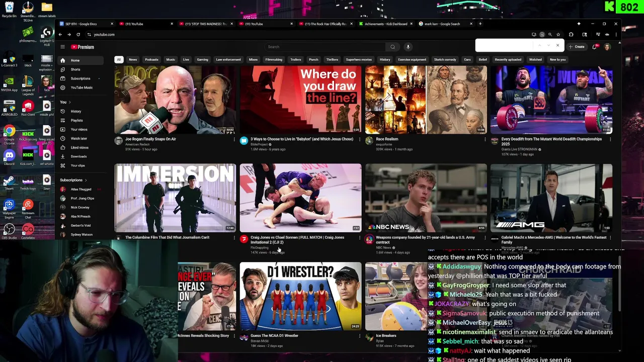This screenshot has width=644, height=362.
Task: Bookmark this page with star icon
Action: [x=558, y=35]
